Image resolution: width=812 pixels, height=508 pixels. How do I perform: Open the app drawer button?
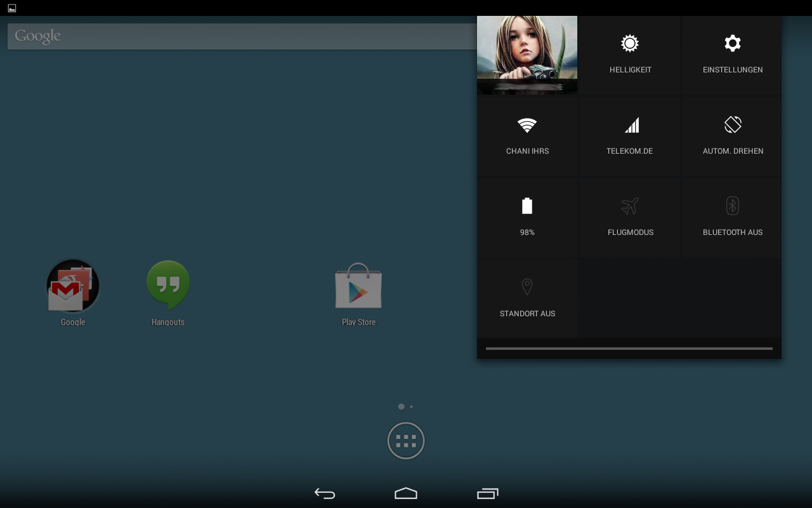click(x=406, y=441)
